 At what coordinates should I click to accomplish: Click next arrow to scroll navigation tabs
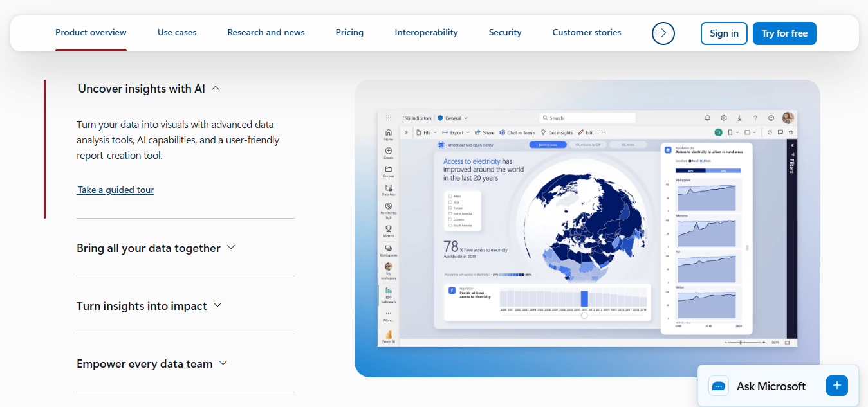pyautogui.click(x=663, y=33)
